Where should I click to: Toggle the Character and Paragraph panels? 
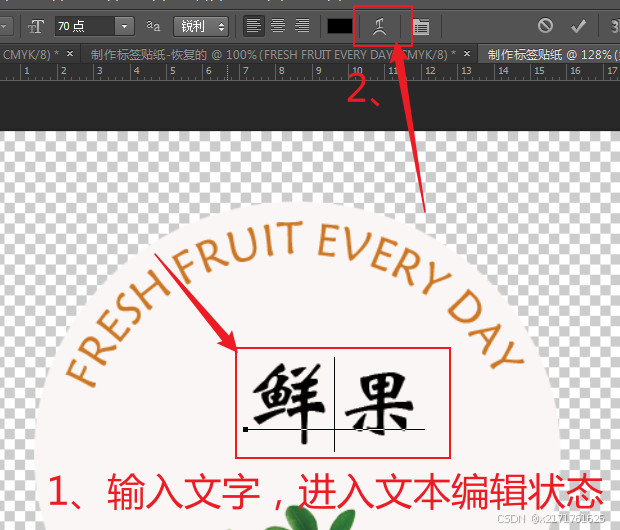click(x=421, y=27)
